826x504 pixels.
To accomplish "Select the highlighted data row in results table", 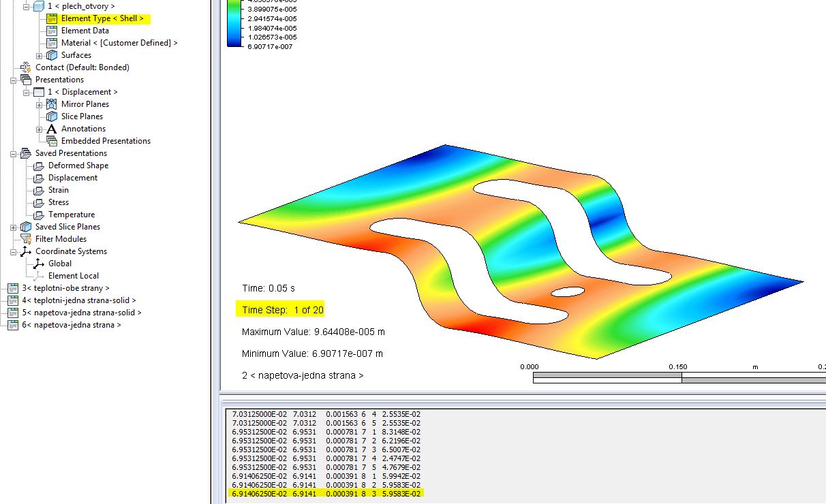I will click(x=327, y=492).
